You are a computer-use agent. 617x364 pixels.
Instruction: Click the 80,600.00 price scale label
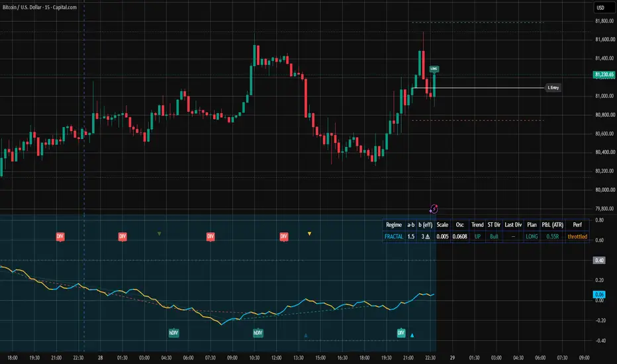click(604, 134)
